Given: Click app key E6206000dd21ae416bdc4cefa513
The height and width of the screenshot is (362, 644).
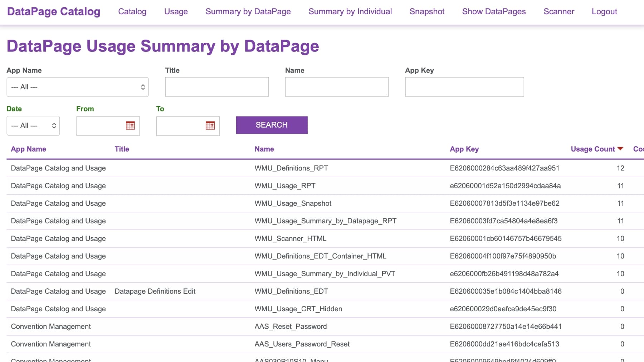Looking at the screenshot, I should click(x=504, y=344).
